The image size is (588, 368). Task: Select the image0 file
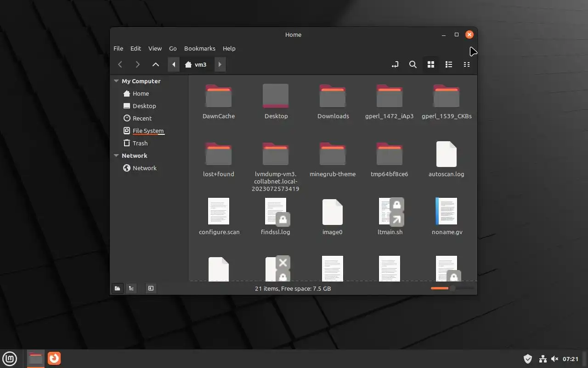333,217
